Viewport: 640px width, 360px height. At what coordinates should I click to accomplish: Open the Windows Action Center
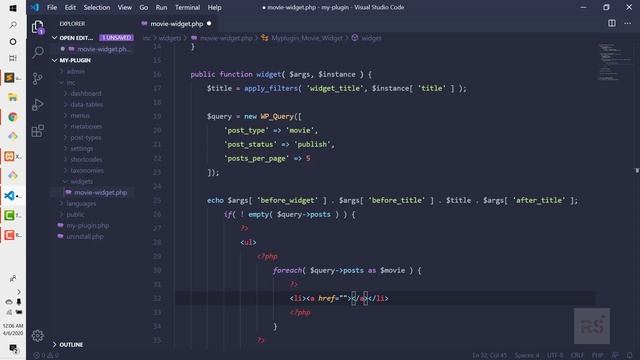(x=13, y=349)
